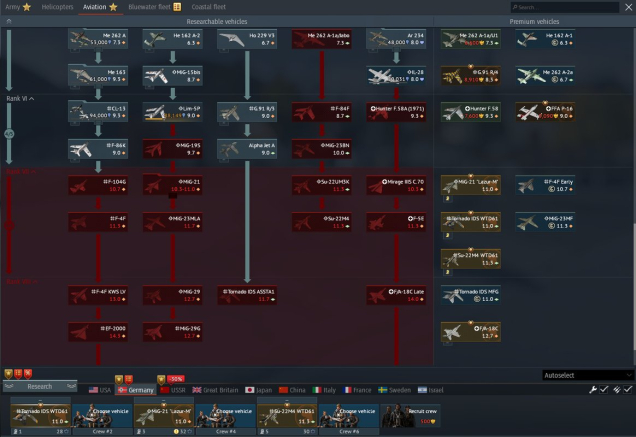Select the Me 262 A aircraft card
This screenshot has height=437, width=636.
[98, 39]
